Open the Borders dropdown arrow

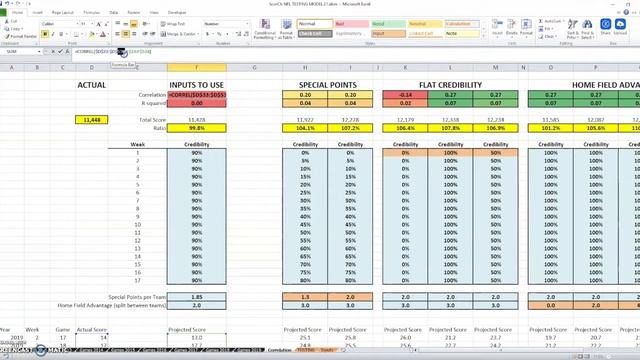pos(82,34)
